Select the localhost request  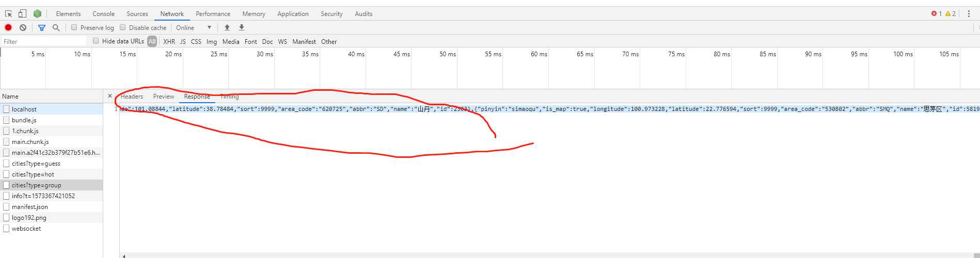(x=52, y=109)
